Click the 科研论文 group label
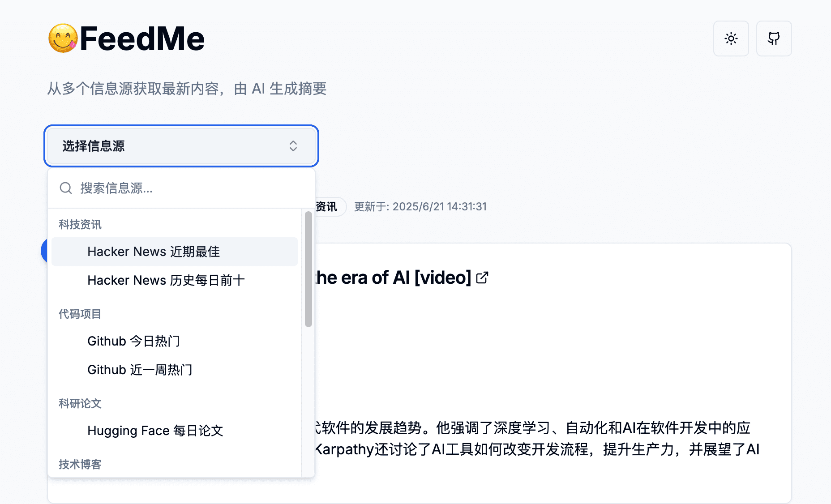The height and width of the screenshot is (504, 831). coord(80,404)
